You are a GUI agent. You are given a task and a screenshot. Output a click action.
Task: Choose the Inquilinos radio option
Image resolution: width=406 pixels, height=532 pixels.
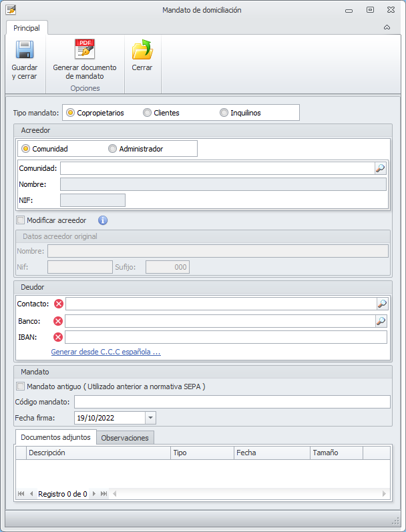coord(224,113)
